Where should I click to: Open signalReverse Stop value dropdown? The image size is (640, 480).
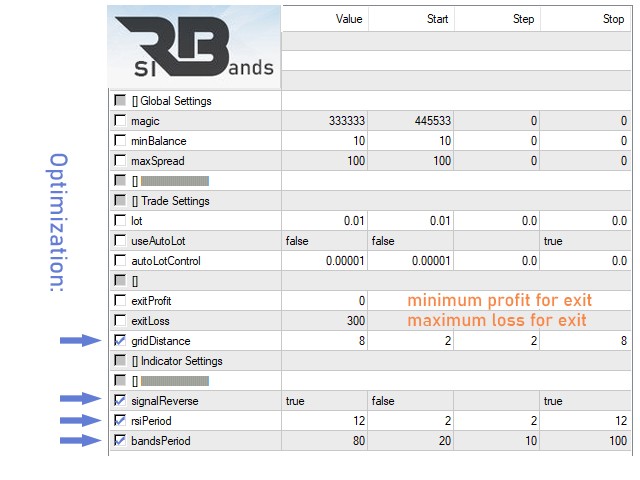585,401
